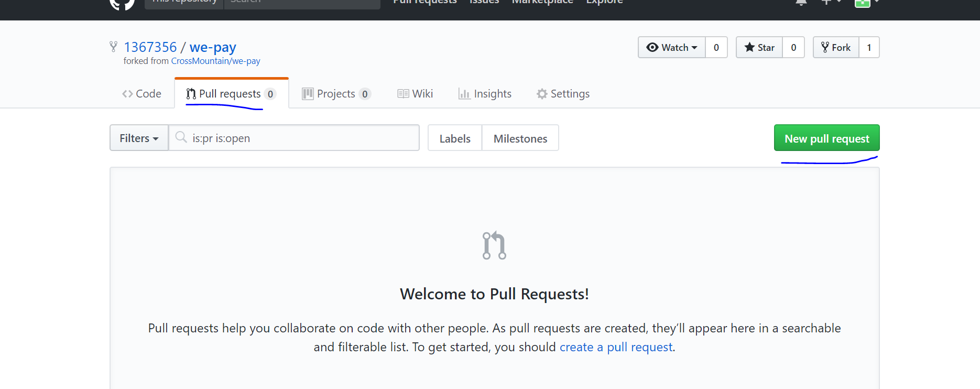The height and width of the screenshot is (389, 980).
Task: Click the magnifier icon in the filter field
Action: (181, 137)
